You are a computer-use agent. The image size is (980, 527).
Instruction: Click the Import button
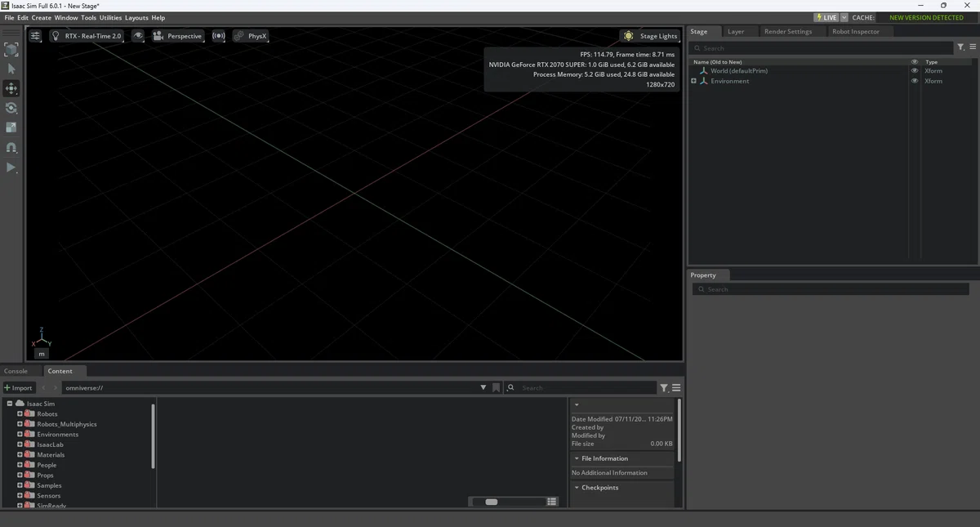click(18, 388)
